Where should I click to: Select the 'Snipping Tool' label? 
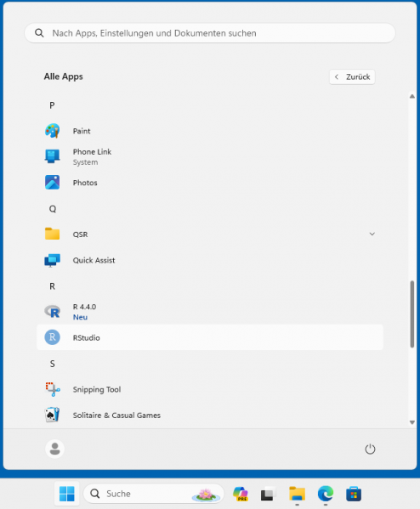coord(97,389)
